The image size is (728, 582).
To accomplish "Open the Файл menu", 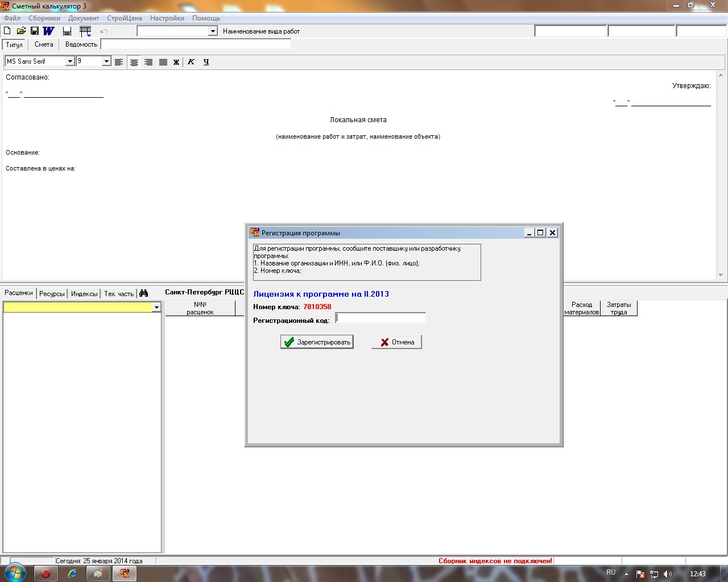I will tap(12, 18).
